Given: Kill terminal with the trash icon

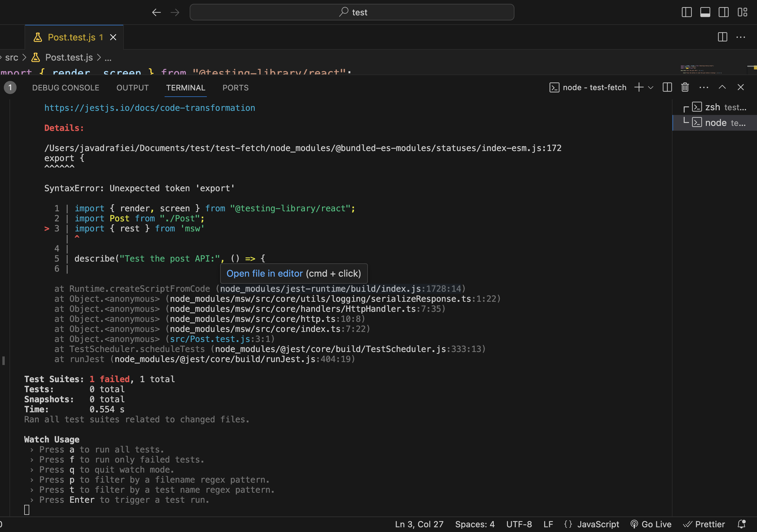Looking at the screenshot, I should [685, 87].
